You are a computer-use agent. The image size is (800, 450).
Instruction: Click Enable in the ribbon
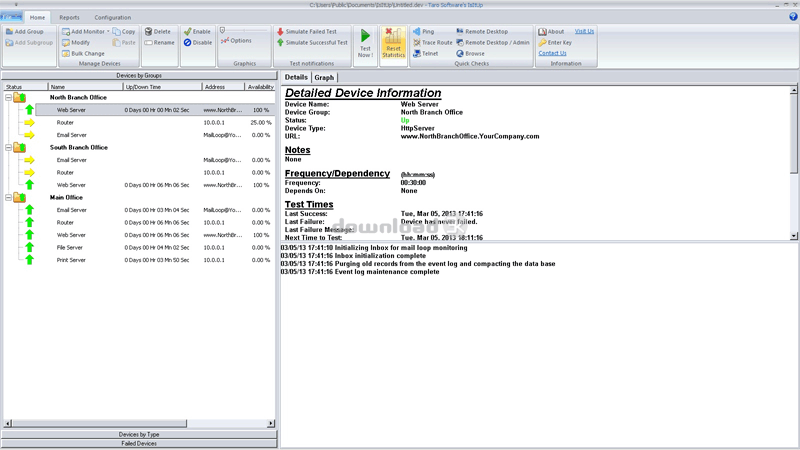(197, 31)
